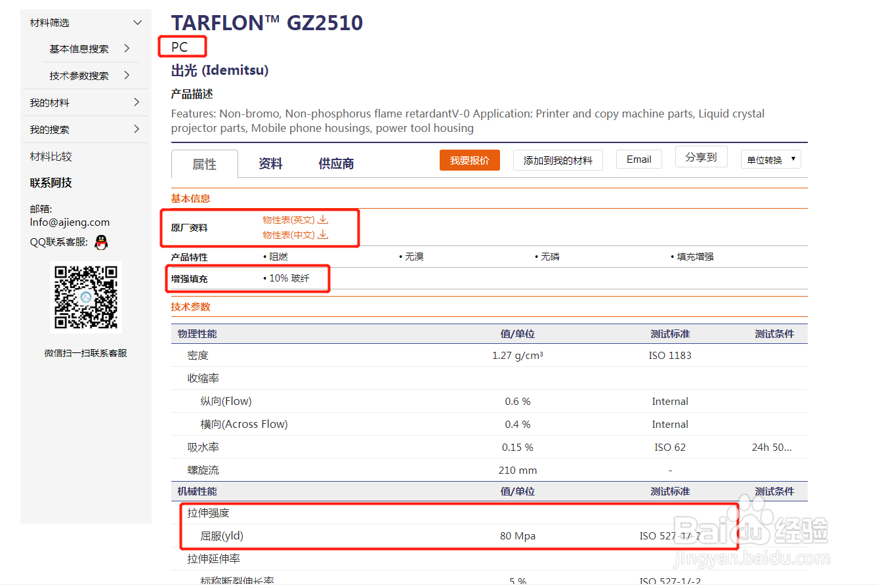
Task: Click the Email button
Action: pos(639,159)
